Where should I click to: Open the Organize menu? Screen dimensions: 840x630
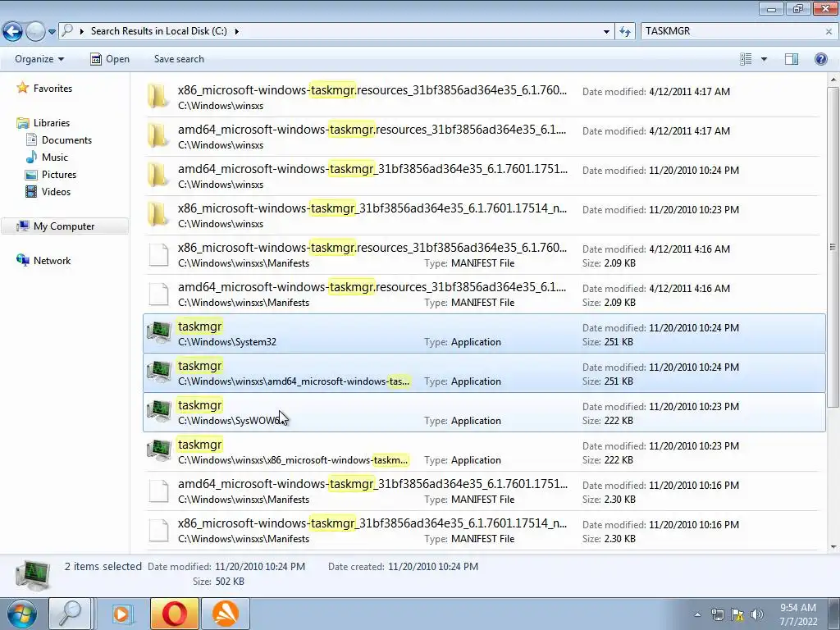pyautogui.click(x=39, y=59)
